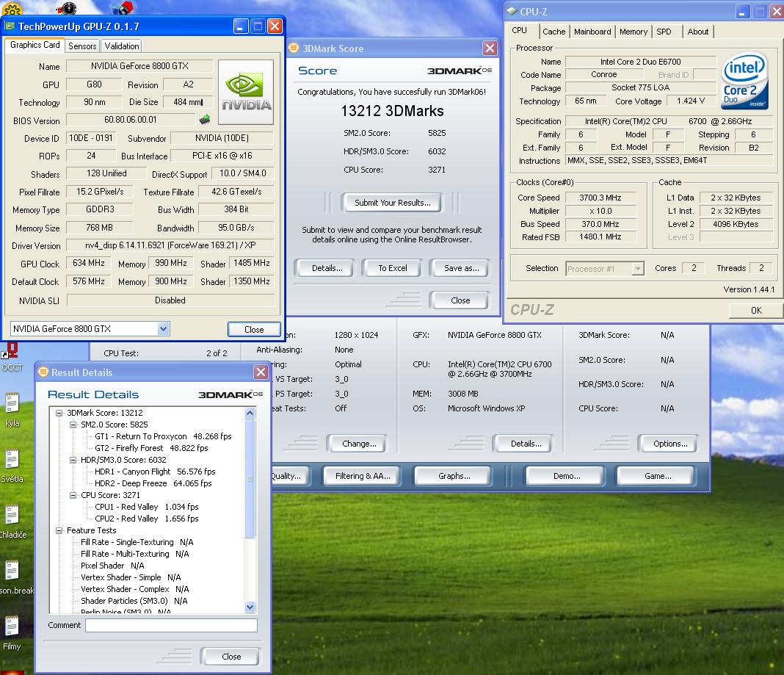Collapse the 3DMark Score: 13212 tree node
The height and width of the screenshot is (675, 784).
[59, 413]
